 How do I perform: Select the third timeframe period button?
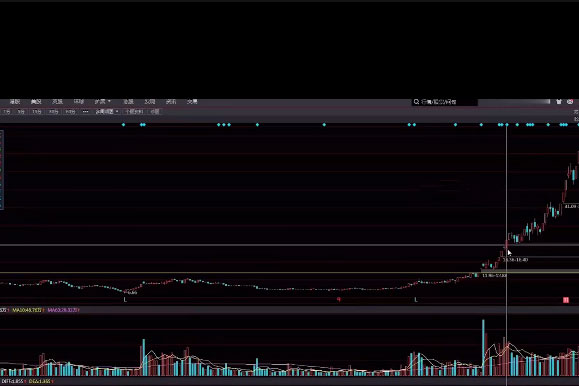tap(37, 112)
